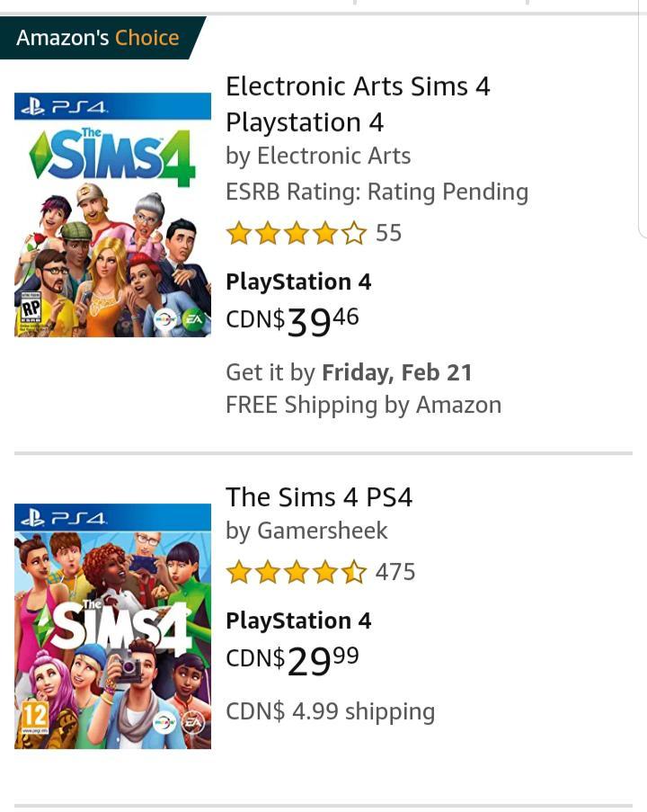
Task: Open 'The Sims 4 PS4' product title
Action: tap(319, 497)
